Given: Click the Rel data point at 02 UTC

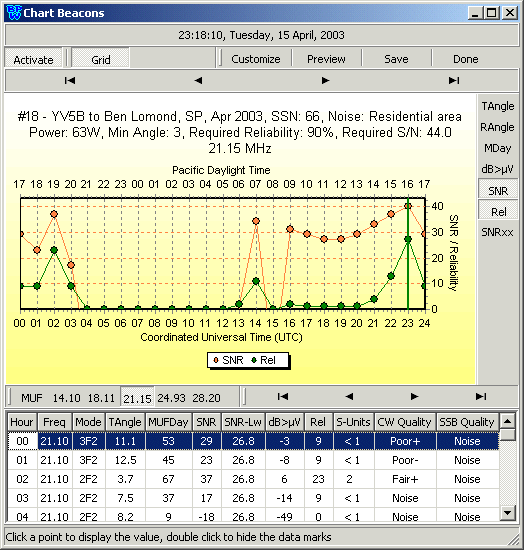Looking at the screenshot, I should pyautogui.click(x=54, y=250).
